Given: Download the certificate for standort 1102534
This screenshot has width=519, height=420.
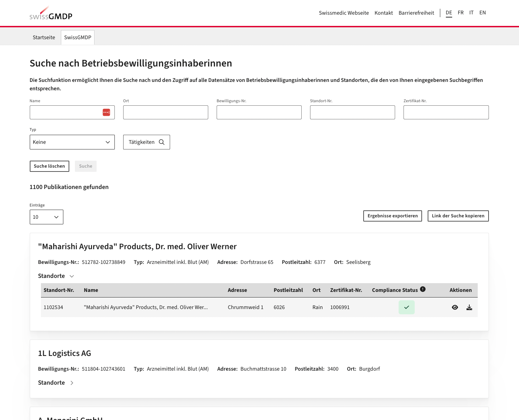Looking at the screenshot, I should tap(469, 307).
